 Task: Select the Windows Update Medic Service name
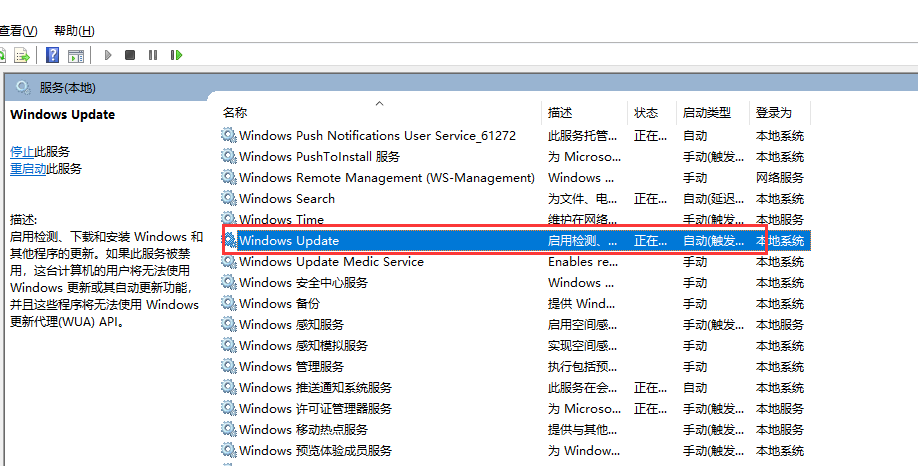[331, 262]
